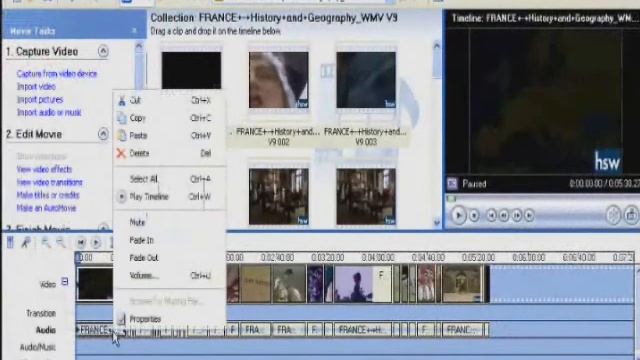640x360 pixels.
Task: Choose Select All in the context menu
Action: tap(169, 179)
